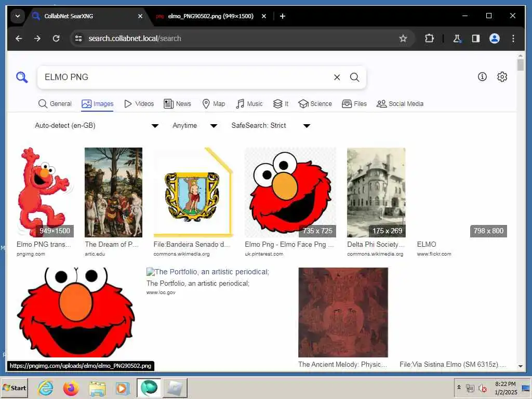
Task: Click the www.loc.gov source text
Action: pos(161,292)
